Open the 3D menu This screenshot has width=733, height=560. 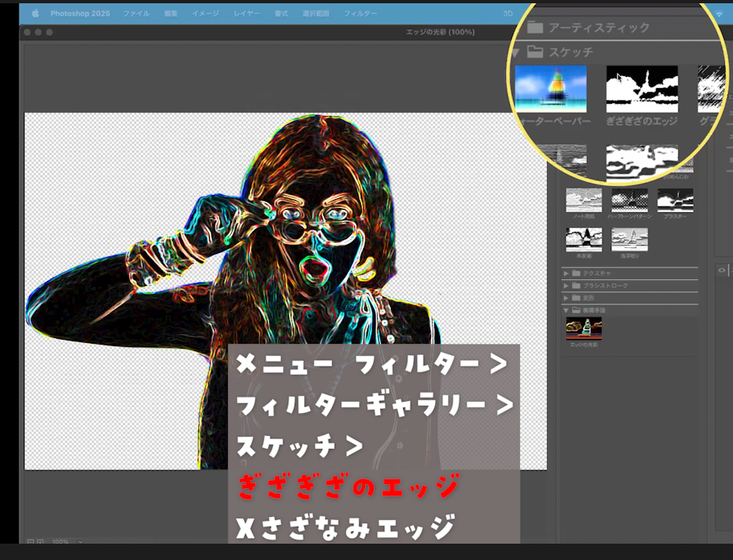509,14
